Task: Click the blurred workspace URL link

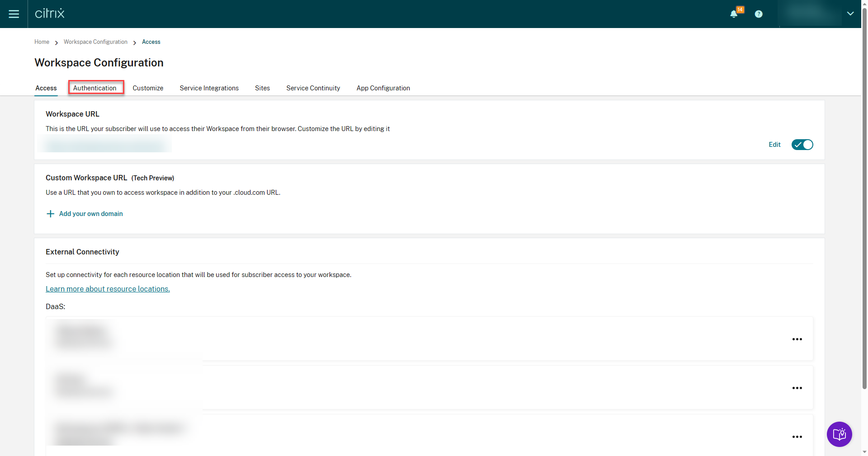Action: (105, 145)
